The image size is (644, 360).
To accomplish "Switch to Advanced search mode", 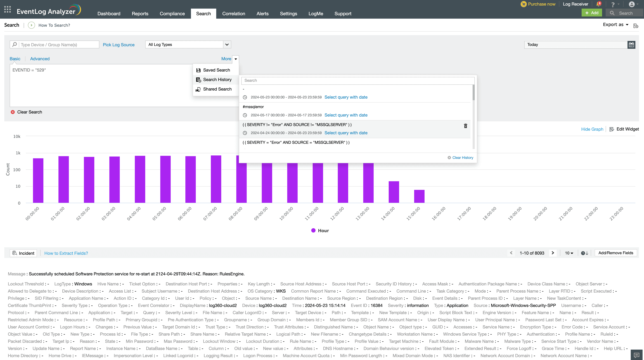I will [x=40, y=59].
